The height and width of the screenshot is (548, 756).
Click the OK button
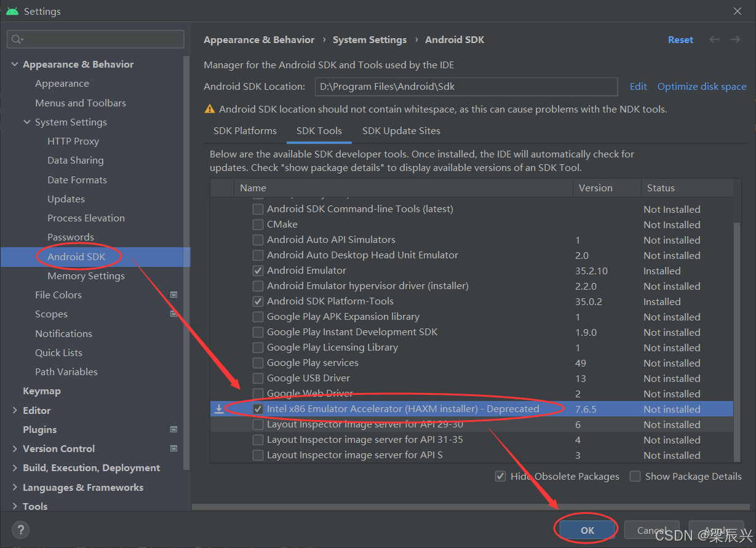[587, 530]
